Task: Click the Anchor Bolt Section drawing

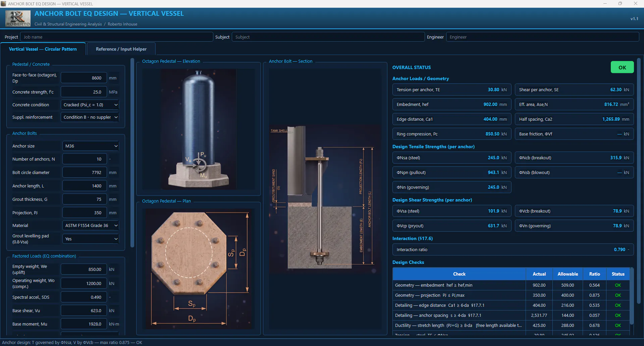Action: (325, 199)
